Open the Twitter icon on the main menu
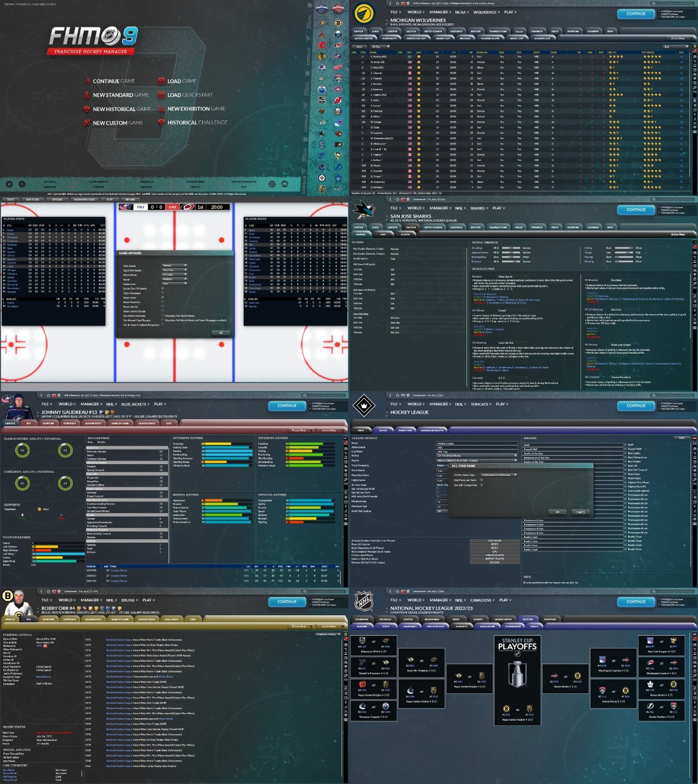 9,184
